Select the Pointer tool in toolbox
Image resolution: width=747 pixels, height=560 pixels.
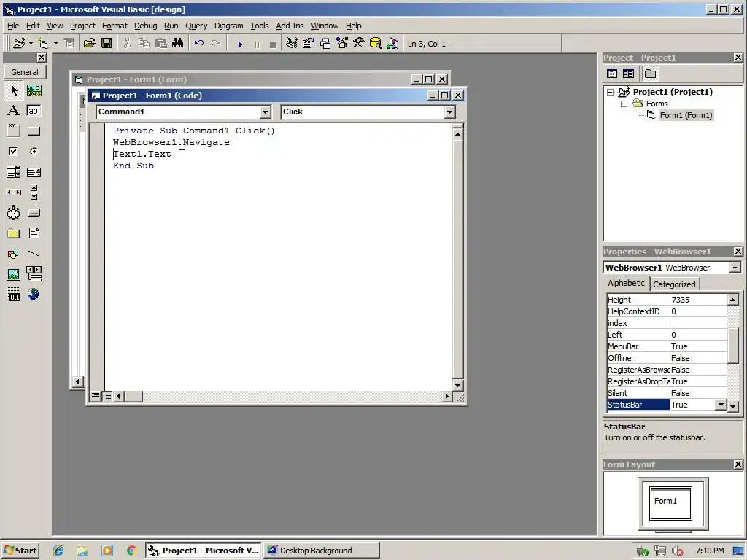pos(14,90)
